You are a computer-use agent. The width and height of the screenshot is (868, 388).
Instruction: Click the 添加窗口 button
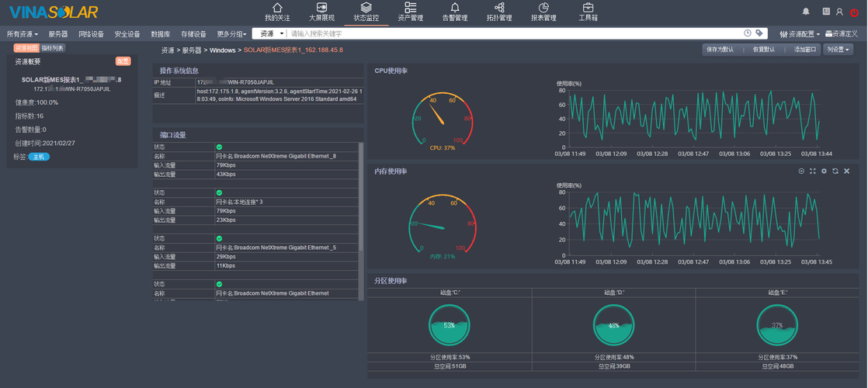[x=805, y=49]
